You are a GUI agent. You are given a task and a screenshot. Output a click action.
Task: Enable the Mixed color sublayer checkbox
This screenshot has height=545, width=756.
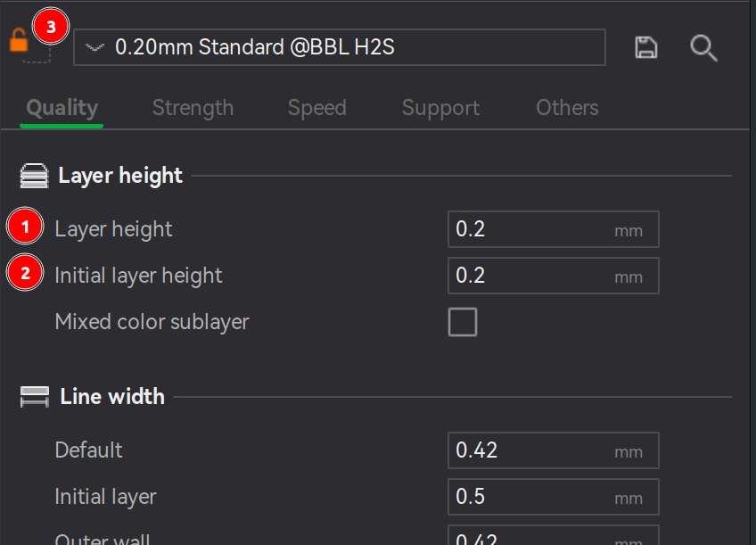[463, 322]
